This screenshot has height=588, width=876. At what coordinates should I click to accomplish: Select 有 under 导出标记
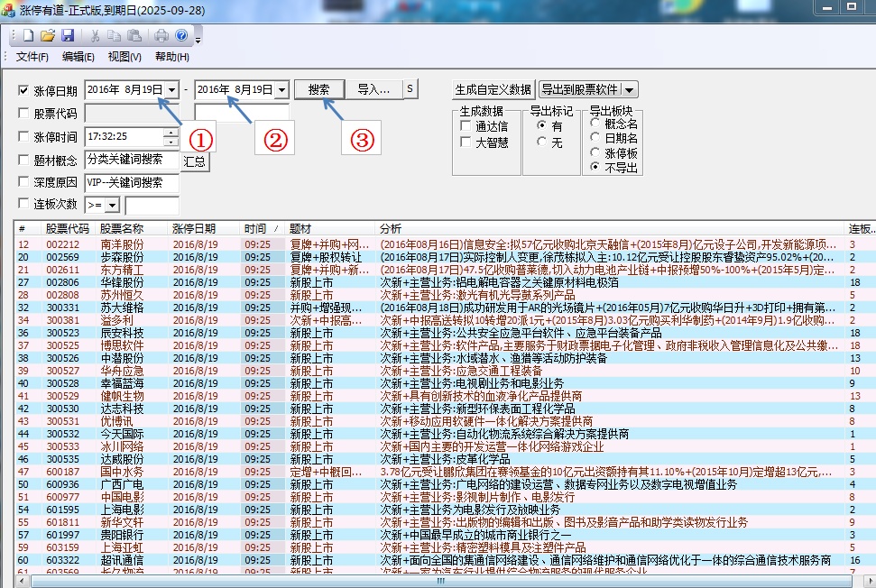(x=540, y=125)
